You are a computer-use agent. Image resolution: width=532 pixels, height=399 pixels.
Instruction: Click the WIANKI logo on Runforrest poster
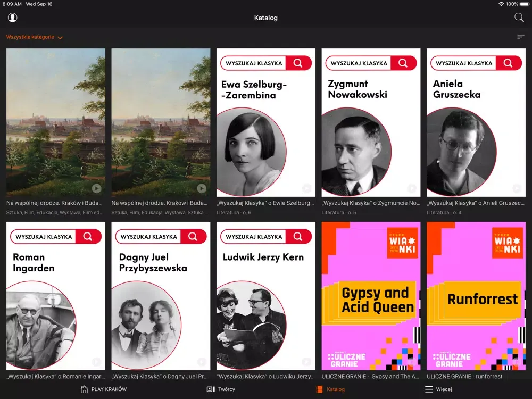pyautogui.click(x=507, y=243)
